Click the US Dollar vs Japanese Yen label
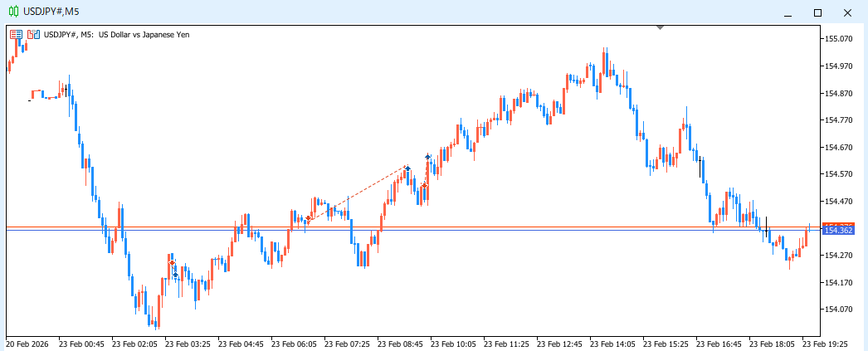The width and height of the screenshot is (868, 351). click(x=138, y=35)
